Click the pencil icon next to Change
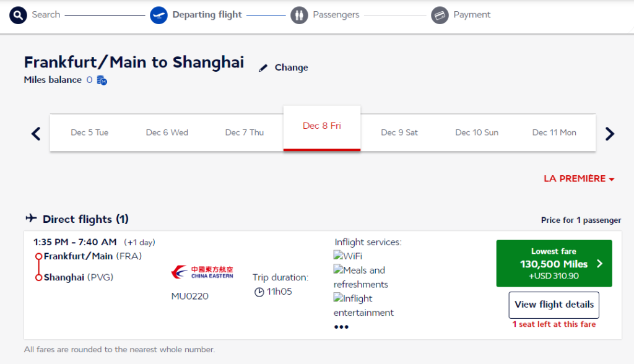Viewport: 634px width, 364px height. pos(263,67)
